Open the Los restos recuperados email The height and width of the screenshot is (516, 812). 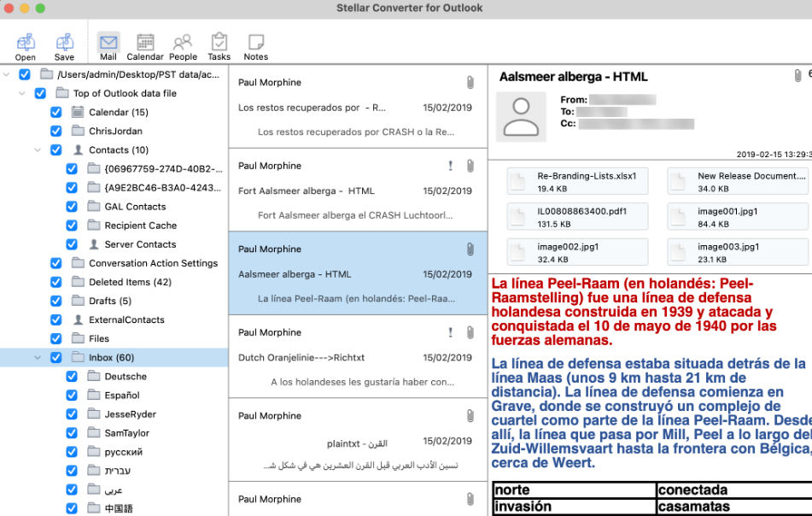point(358,107)
